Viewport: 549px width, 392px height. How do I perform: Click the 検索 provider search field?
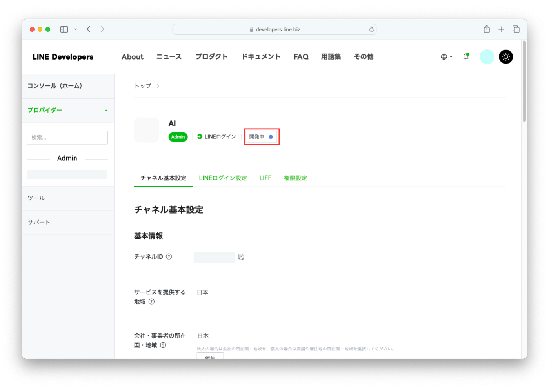pyautogui.click(x=67, y=138)
